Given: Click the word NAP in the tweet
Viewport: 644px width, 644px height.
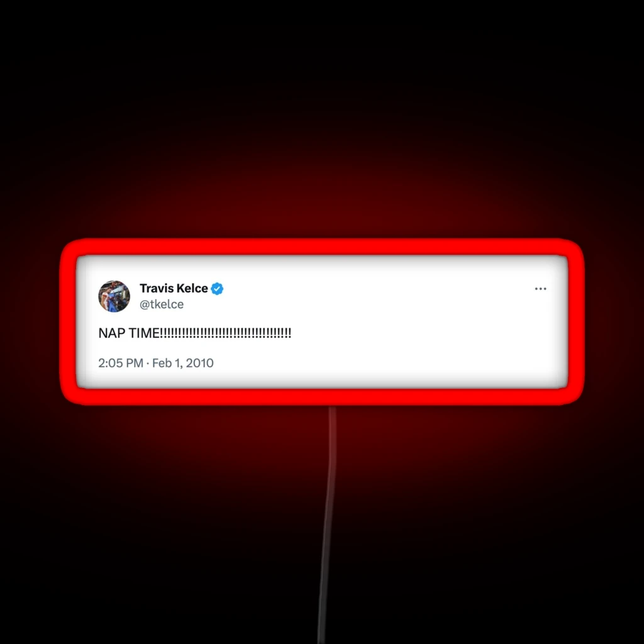Looking at the screenshot, I should coord(112,333).
